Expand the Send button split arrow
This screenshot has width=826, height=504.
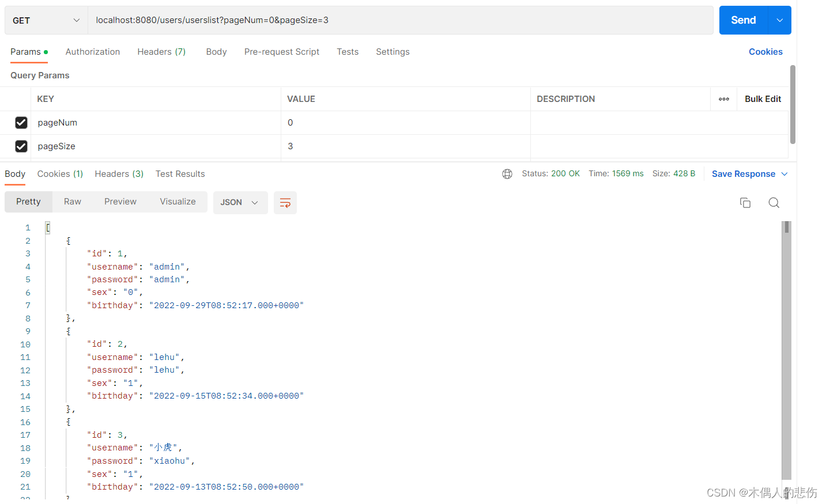click(779, 20)
